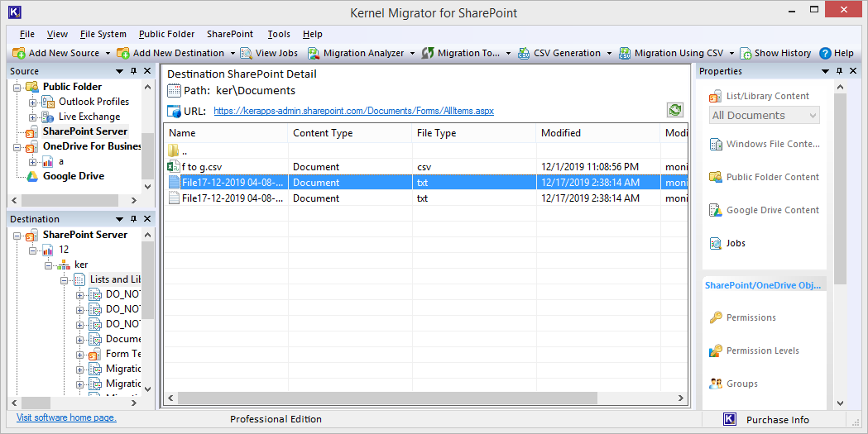Click the Add New Source toolbar icon
Image resolution: width=868 pixels, height=434 pixels.
[19, 53]
